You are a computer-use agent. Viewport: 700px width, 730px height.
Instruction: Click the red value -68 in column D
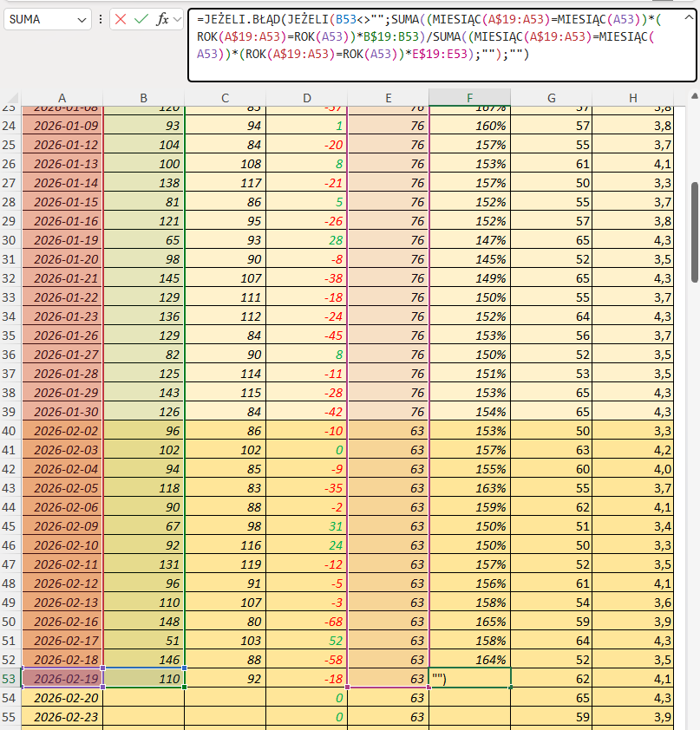[307, 622]
